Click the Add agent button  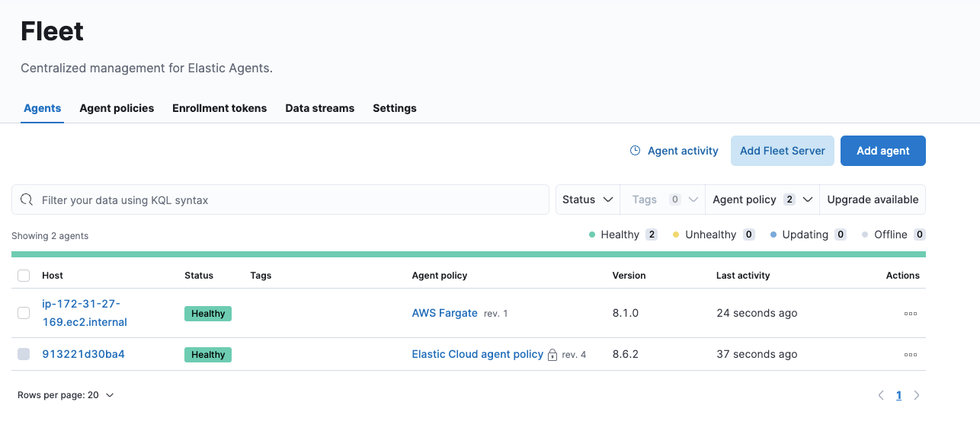click(x=882, y=151)
